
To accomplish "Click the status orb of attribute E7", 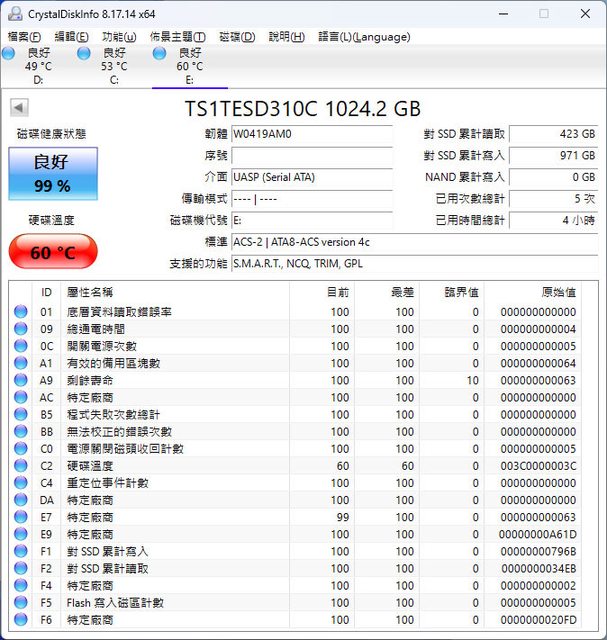I will (x=21, y=517).
